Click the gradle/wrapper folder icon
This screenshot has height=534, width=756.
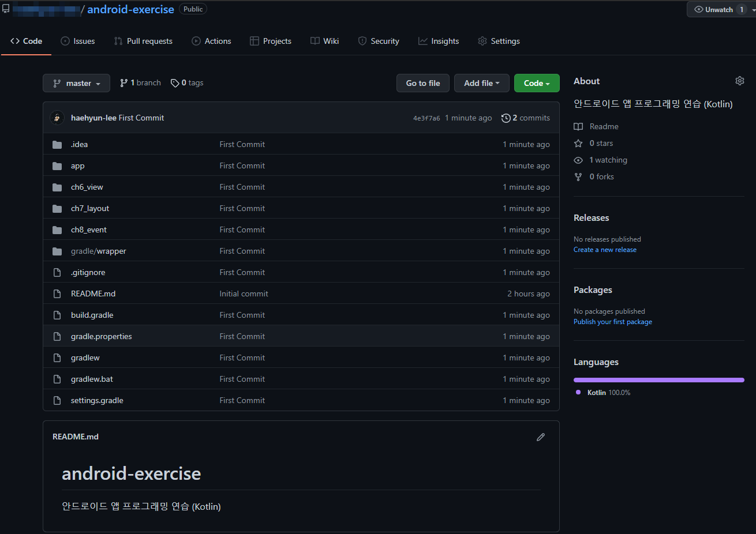click(57, 251)
